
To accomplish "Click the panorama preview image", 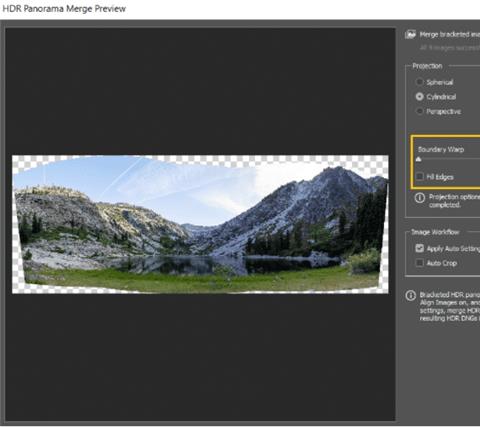I will (x=200, y=224).
